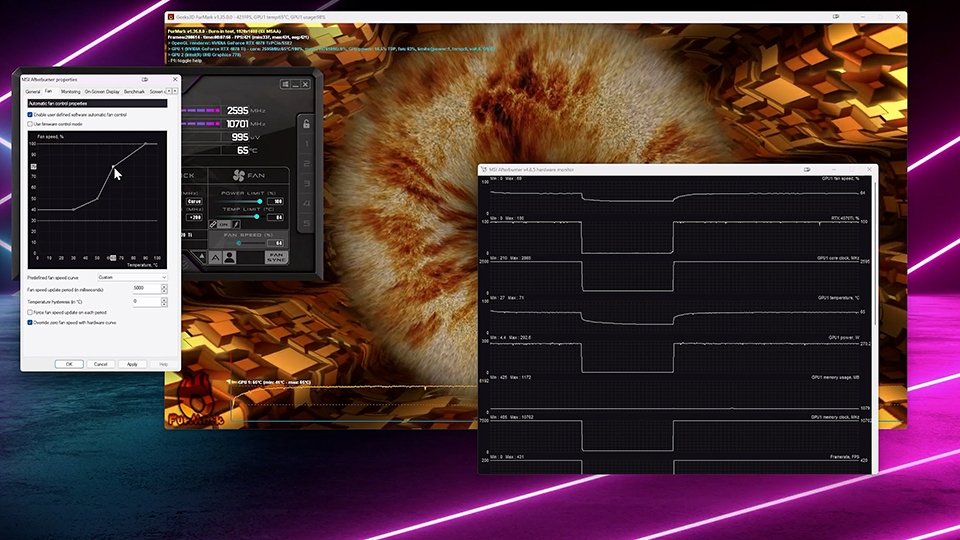Enable Use firmware control mode checkbox

pos(30,124)
